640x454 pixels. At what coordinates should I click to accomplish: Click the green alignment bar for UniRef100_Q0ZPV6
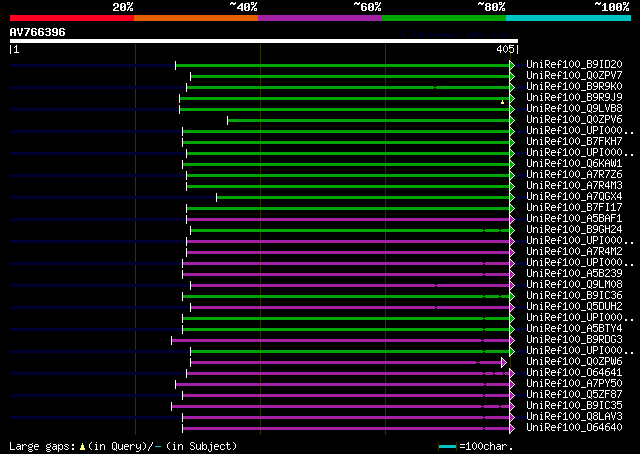pos(369,120)
